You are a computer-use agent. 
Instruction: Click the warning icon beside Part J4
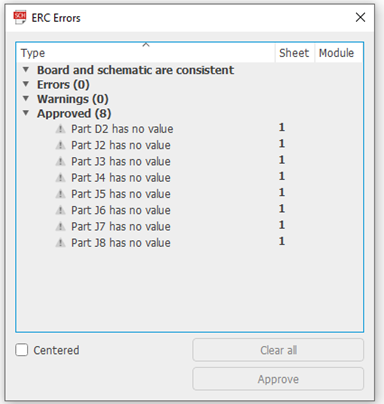point(60,178)
